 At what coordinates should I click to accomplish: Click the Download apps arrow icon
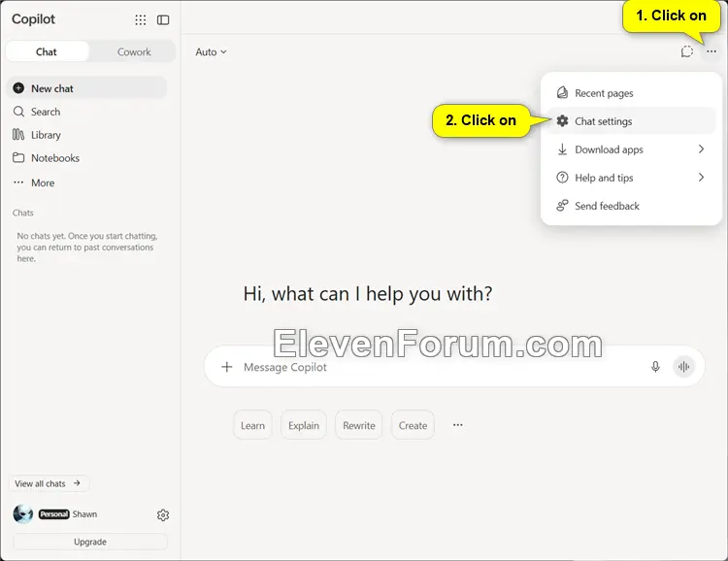(x=562, y=149)
